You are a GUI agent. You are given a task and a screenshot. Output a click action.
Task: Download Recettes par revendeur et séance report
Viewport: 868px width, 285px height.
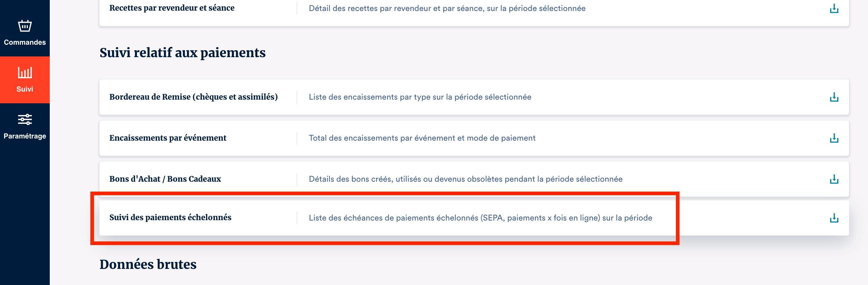(x=834, y=8)
